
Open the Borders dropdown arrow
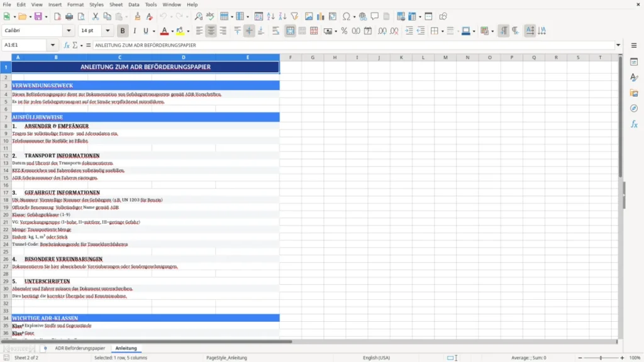[x=442, y=31]
